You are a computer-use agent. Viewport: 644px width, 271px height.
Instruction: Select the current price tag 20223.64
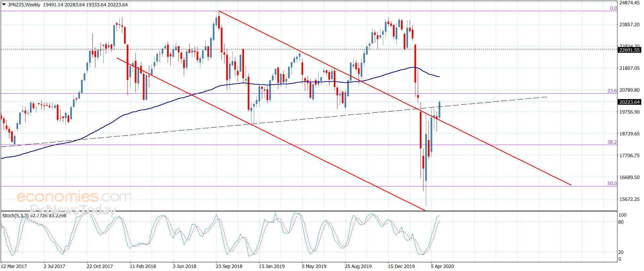click(x=630, y=102)
